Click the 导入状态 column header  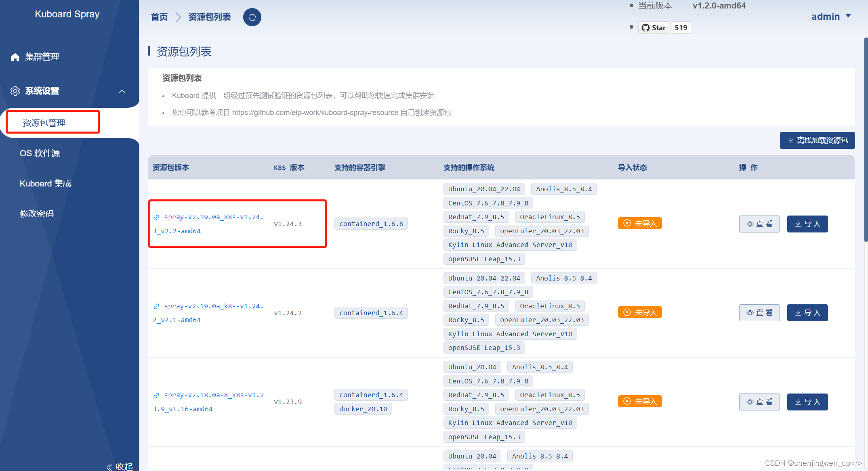[x=632, y=167]
